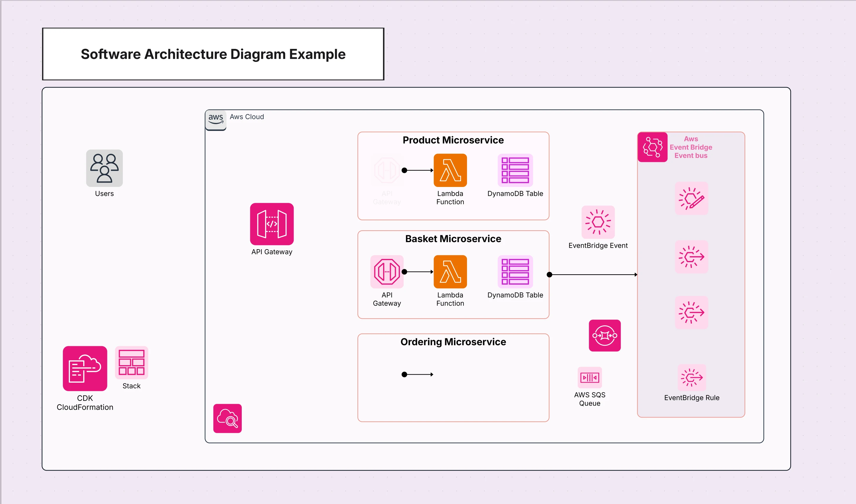The height and width of the screenshot is (504, 856).
Task: Select the CDK CloudFormation icon
Action: [85, 369]
